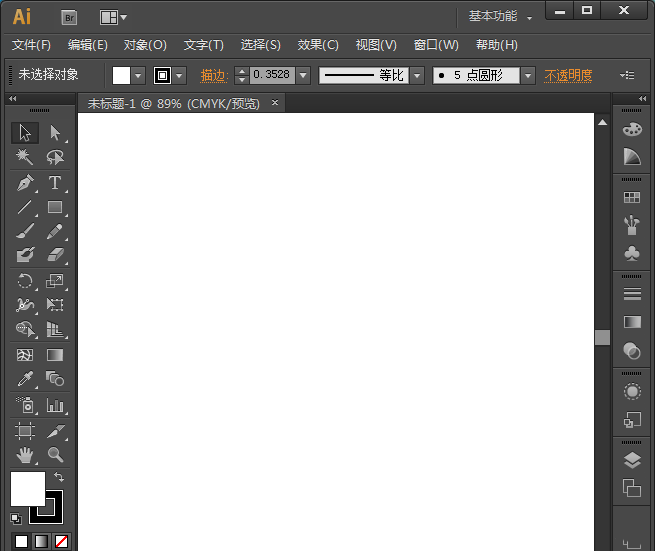Set paint mode to Color
Viewport: 655px width, 551px height.
pos(21,541)
